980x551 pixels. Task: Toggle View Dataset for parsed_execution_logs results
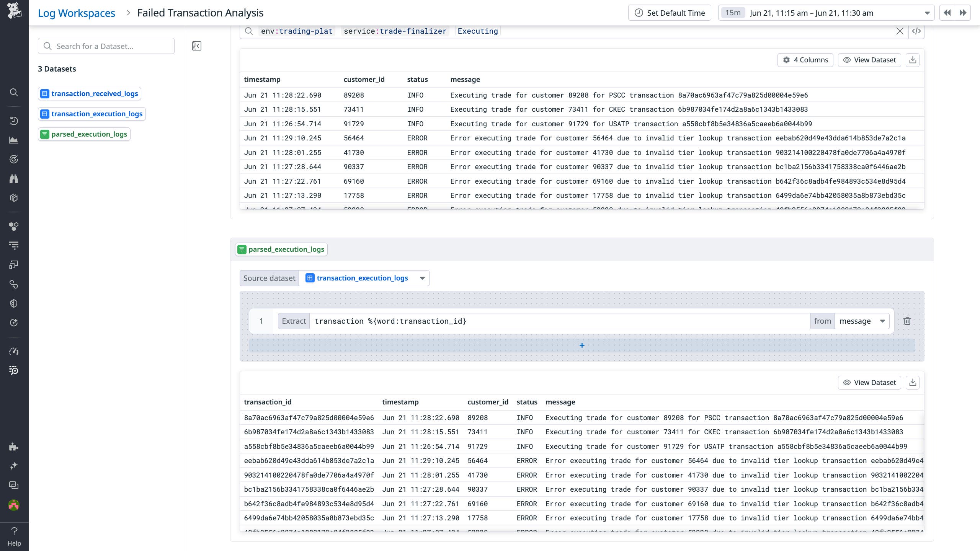[869, 382]
